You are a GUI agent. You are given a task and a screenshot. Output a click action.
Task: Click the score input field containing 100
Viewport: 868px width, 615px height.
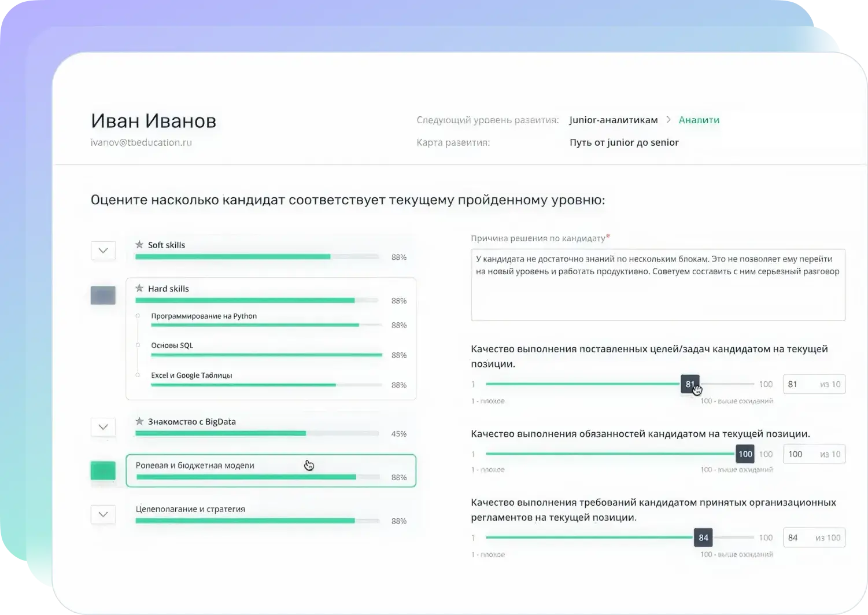(x=814, y=454)
